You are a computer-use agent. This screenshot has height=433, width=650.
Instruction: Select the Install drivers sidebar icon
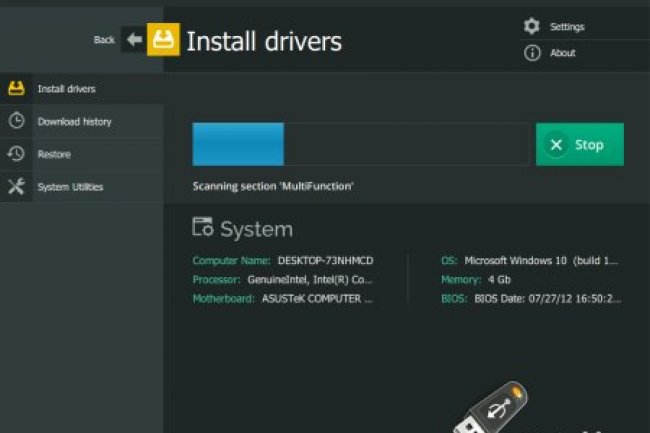tap(16, 88)
